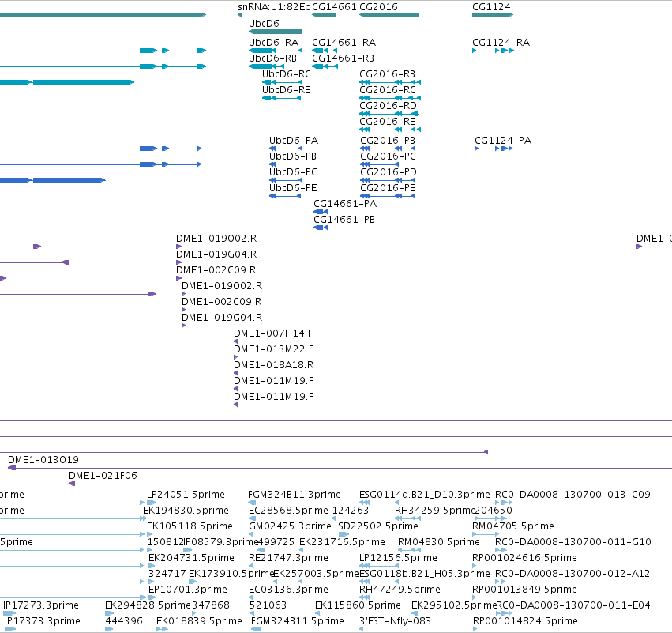This screenshot has width=672, height=633.
Task: Click EST EK018839.5prime
Action: coord(162,630)
